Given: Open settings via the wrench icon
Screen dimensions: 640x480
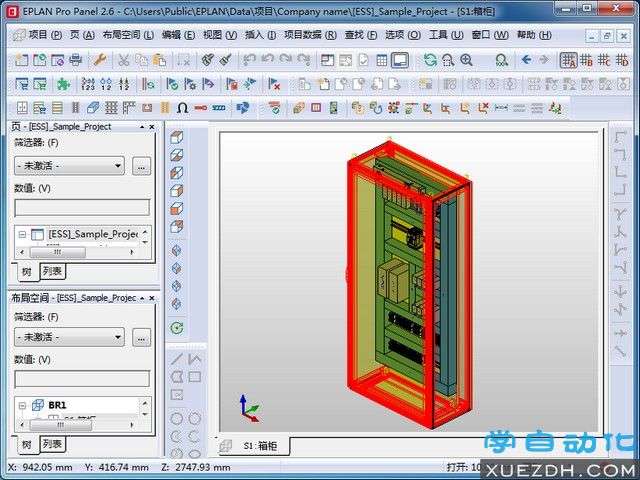Looking at the screenshot, I should (99, 60).
